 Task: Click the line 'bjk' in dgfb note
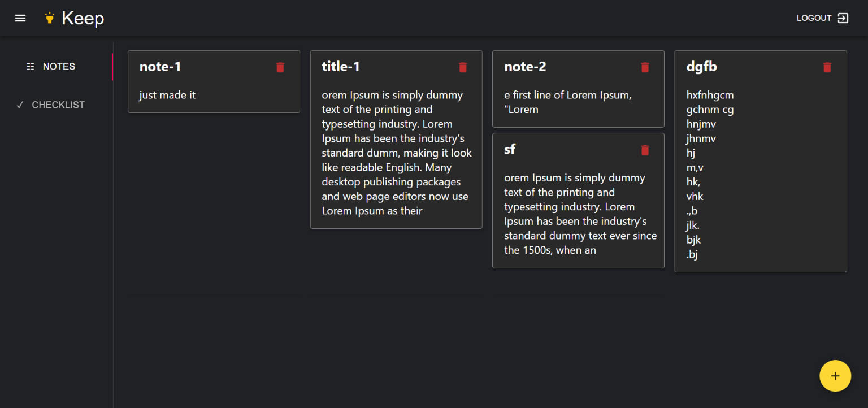pyautogui.click(x=694, y=240)
